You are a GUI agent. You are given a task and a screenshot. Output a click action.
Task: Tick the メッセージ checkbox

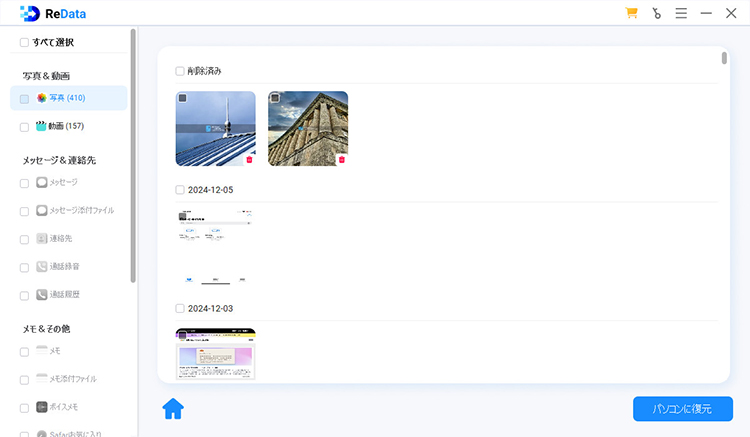coord(24,184)
